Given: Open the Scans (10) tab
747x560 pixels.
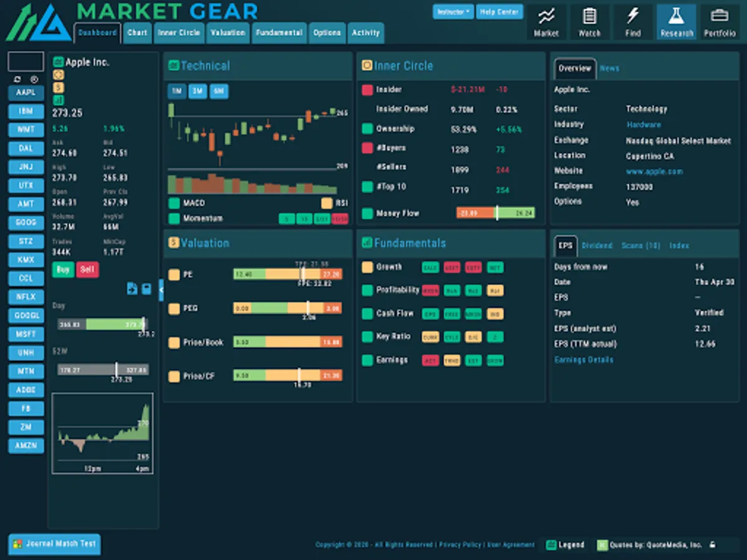Looking at the screenshot, I should point(641,246).
